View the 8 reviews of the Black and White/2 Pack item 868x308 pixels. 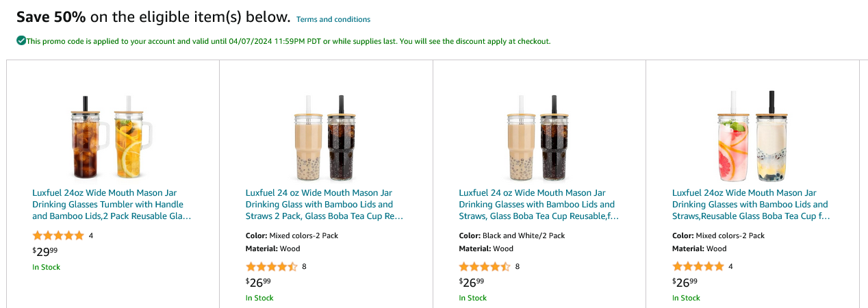[x=518, y=266]
